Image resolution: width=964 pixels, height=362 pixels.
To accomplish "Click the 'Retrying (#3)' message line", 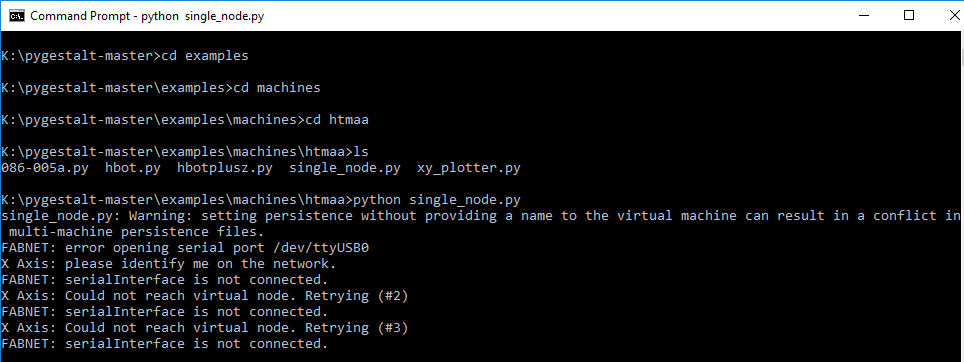I will pos(205,328).
